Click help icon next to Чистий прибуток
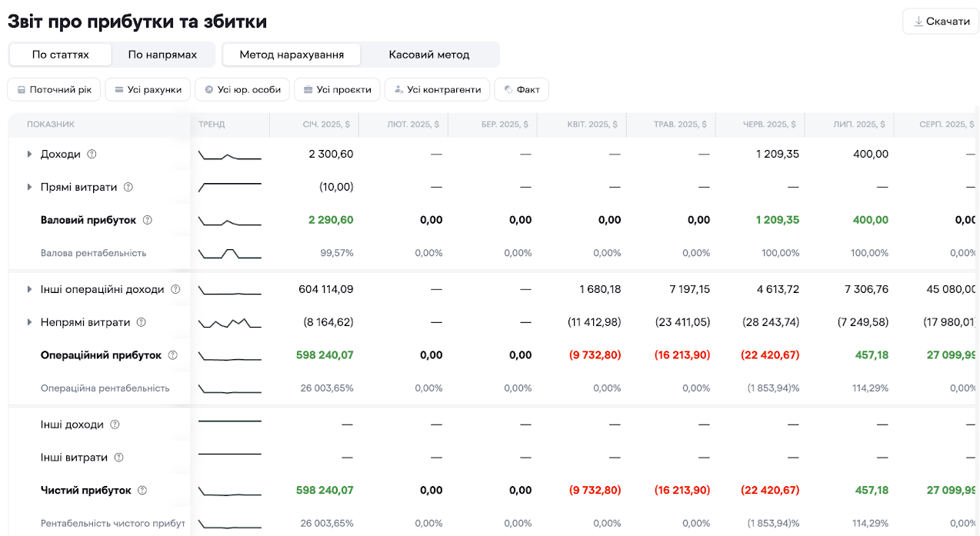Viewport: 980px width, 536px height. click(142, 490)
